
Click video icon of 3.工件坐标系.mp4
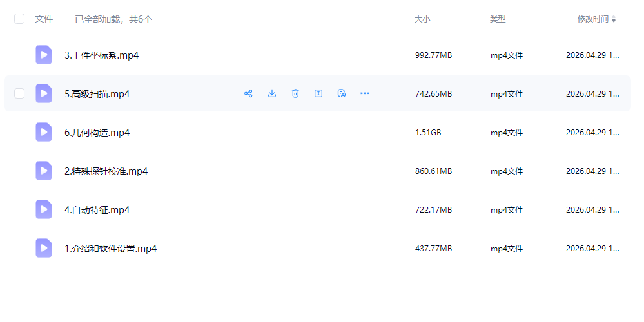tap(44, 55)
